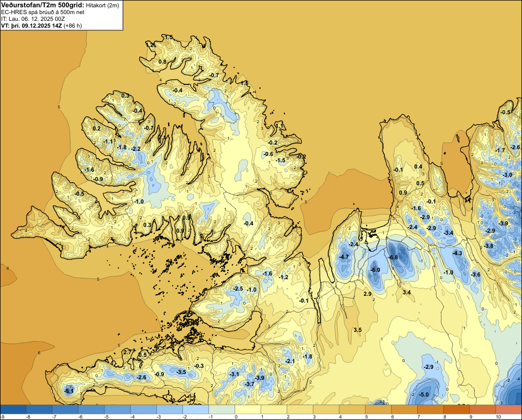522x420 pixels.
Task: Click the -2.2 temperature label
Action: pos(136,149)
